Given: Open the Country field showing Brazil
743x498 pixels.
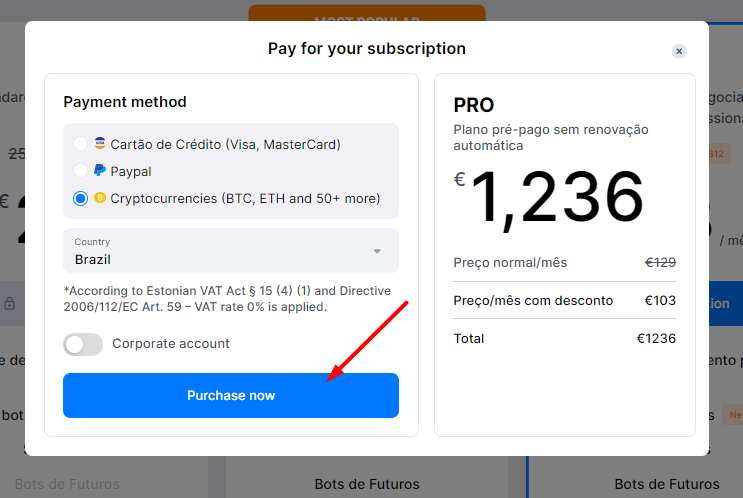Looking at the screenshot, I should tap(220, 251).
